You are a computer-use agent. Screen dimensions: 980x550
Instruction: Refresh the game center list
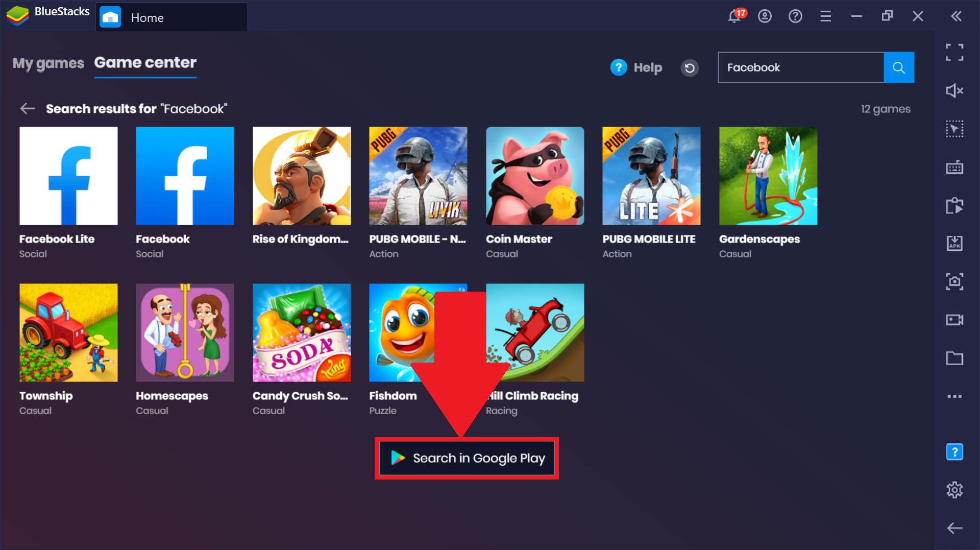tap(690, 67)
